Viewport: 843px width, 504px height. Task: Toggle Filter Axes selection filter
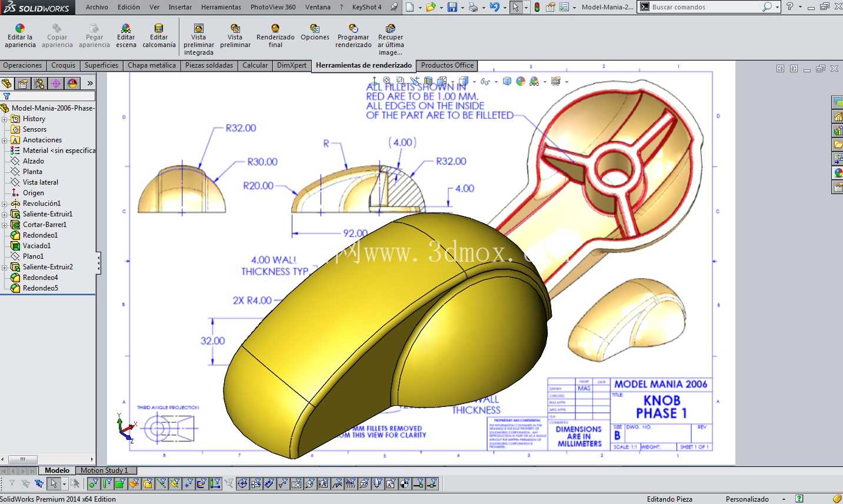[161, 483]
